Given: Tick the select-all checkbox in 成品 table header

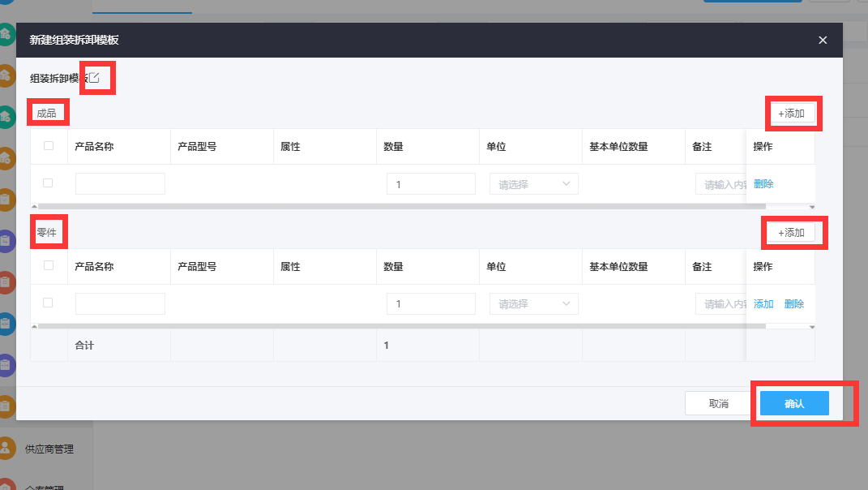Looking at the screenshot, I should tap(49, 146).
